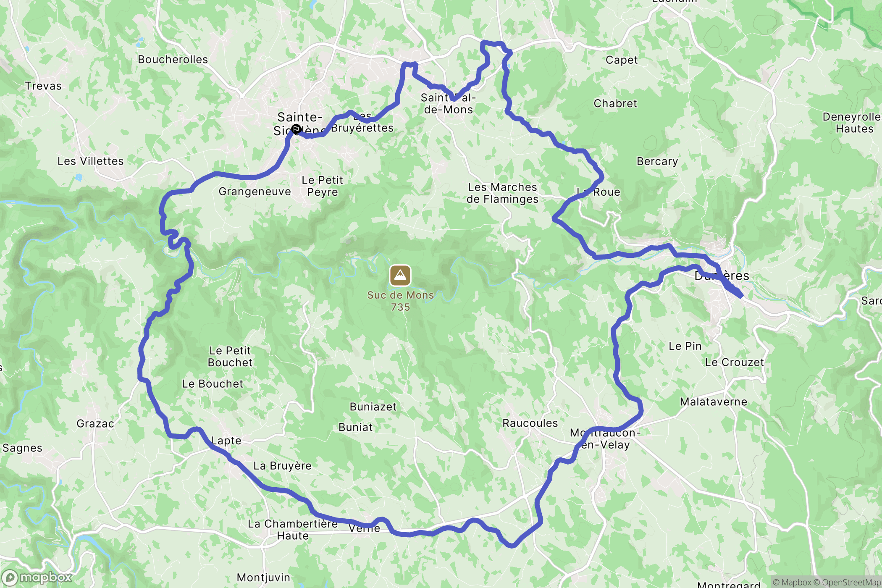Click the La Chambertière Haute label

293,530
